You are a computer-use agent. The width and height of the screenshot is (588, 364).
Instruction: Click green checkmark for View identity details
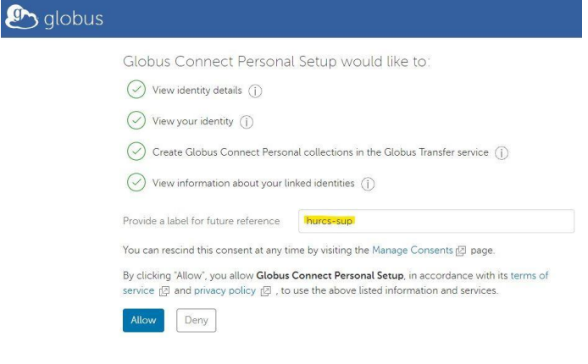coord(136,90)
